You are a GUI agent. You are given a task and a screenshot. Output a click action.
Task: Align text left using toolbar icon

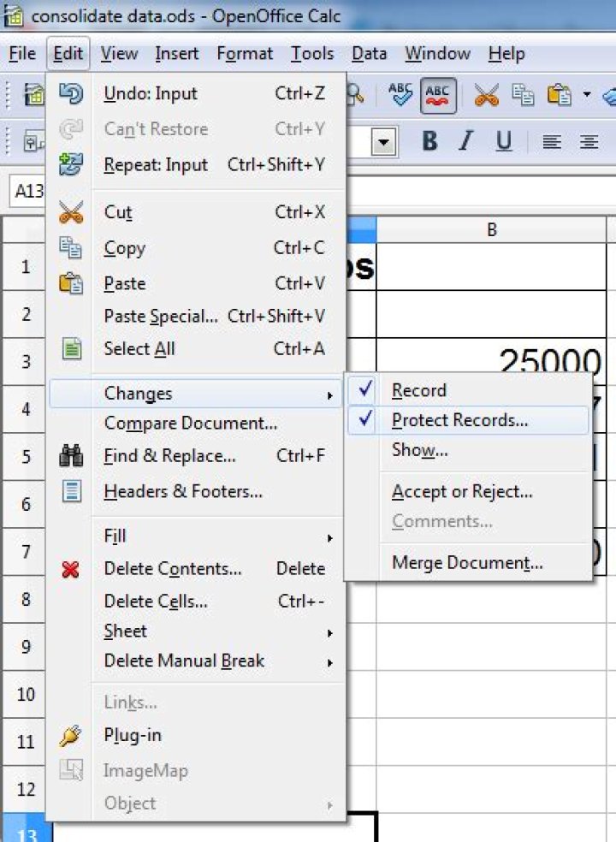551,142
